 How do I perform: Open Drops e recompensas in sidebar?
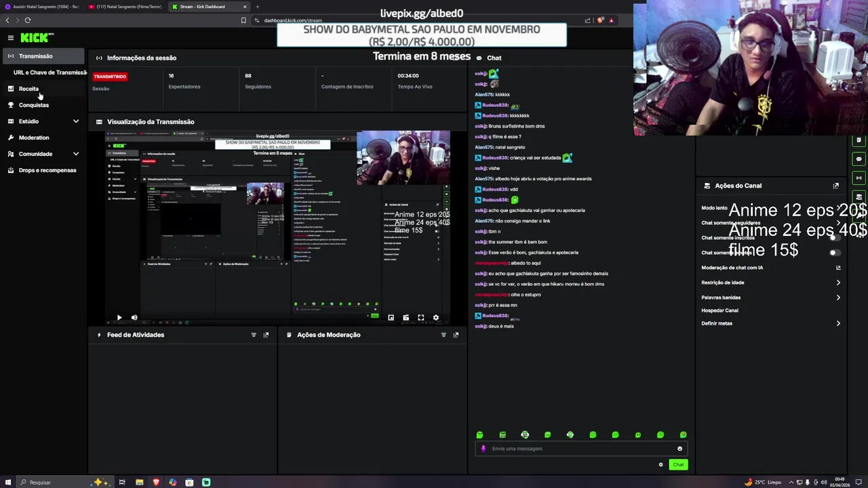pos(43,170)
